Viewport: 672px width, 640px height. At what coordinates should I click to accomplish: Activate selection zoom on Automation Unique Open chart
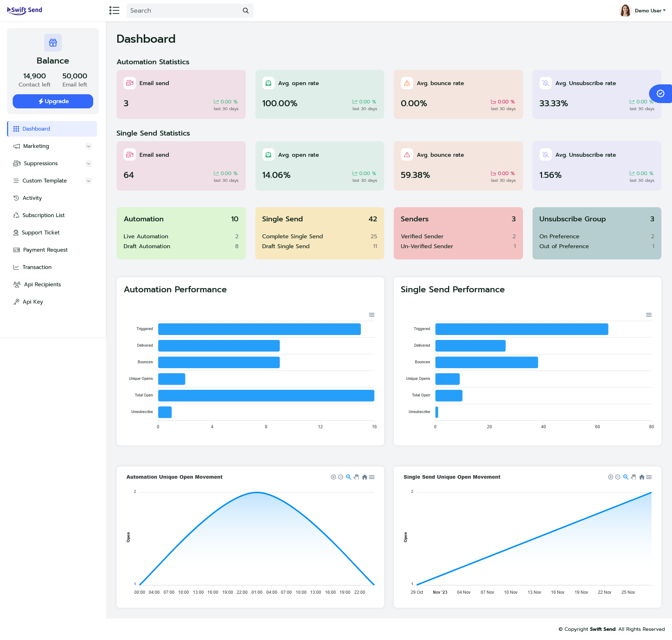[x=349, y=477]
